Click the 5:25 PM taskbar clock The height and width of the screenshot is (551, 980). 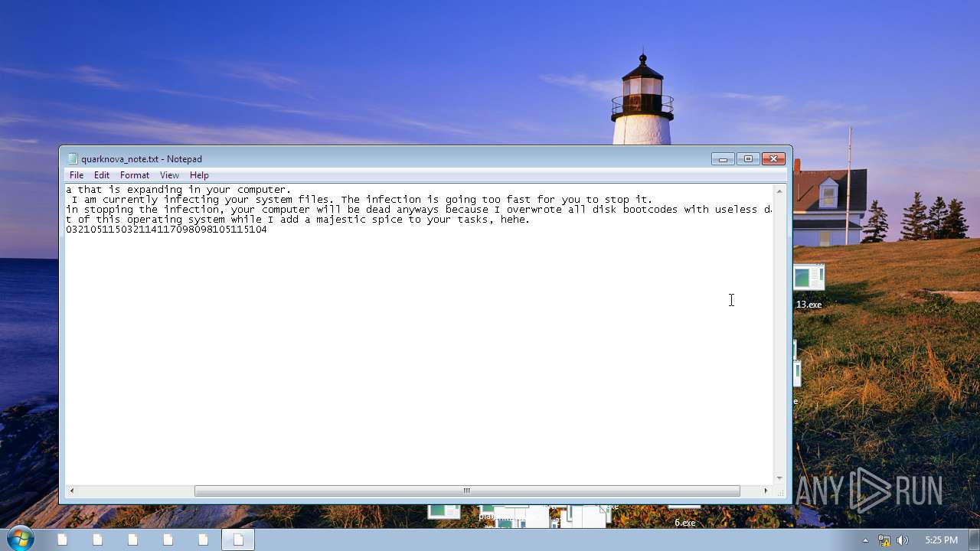click(941, 540)
